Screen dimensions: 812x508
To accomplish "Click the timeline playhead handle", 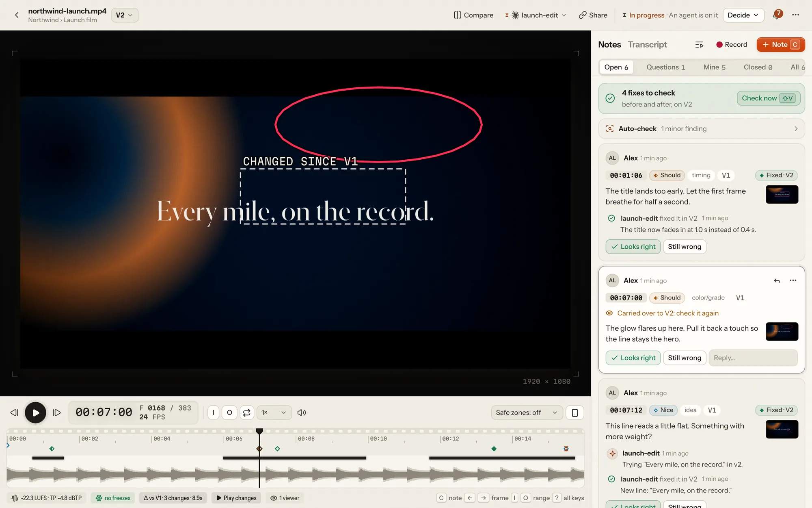I will click(259, 431).
